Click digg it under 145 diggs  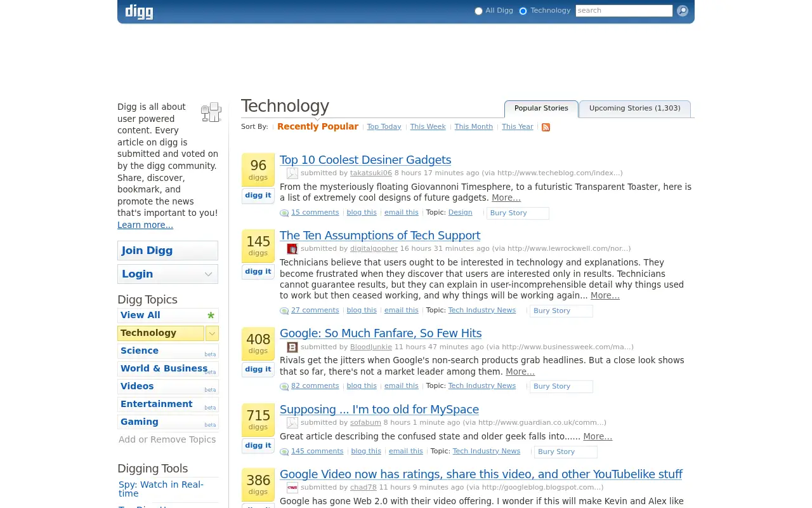(258, 272)
